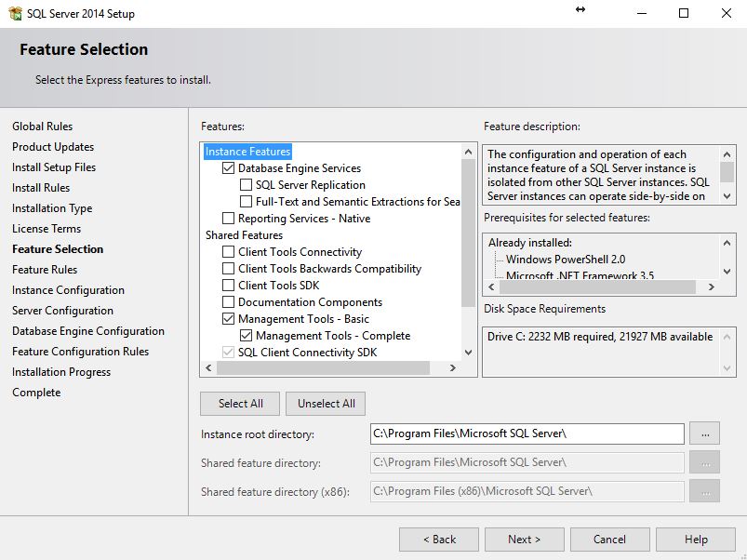
Task: Click the Product Updates step
Action: click(53, 147)
